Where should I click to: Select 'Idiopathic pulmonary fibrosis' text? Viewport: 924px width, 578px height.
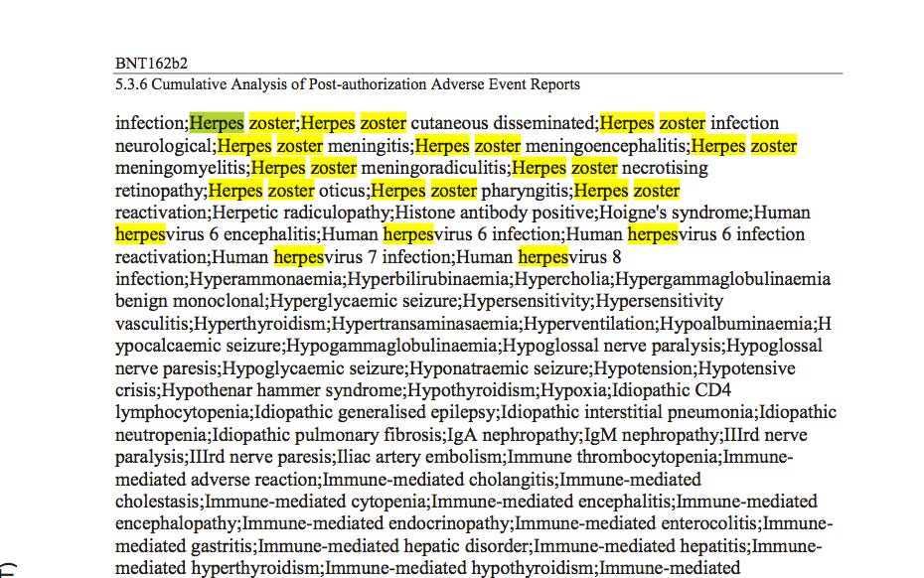327,435
